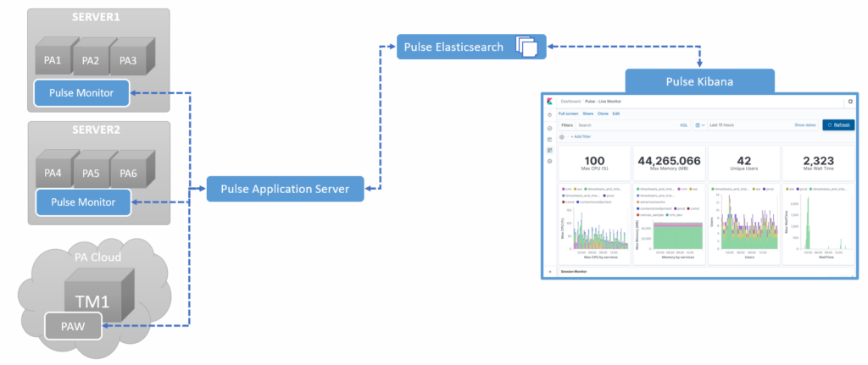The width and height of the screenshot is (868, 365).
Task: Click the 100 Max CPU metric
Action: (594, 163)
